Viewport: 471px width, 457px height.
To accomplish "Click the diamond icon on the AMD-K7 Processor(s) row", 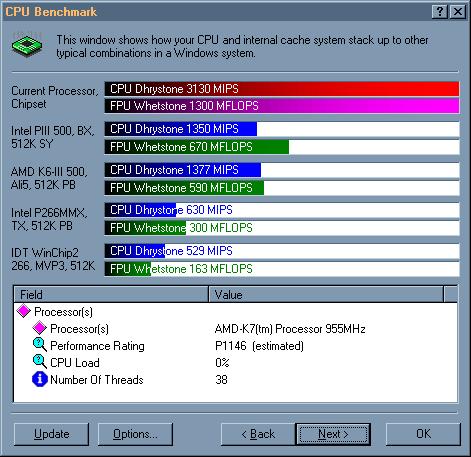I will 40,328.
